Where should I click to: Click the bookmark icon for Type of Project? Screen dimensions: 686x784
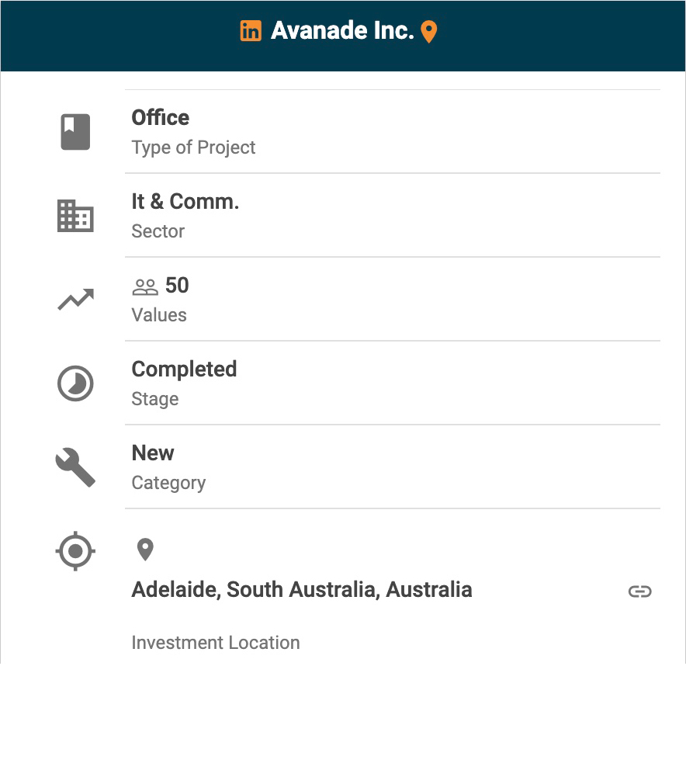75,132
